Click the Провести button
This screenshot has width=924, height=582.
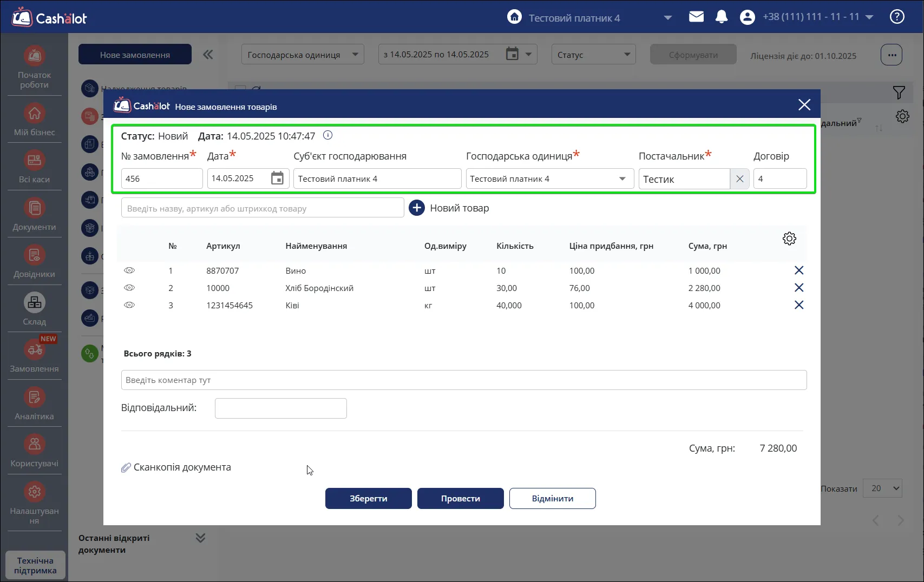(x=461, y=498)
